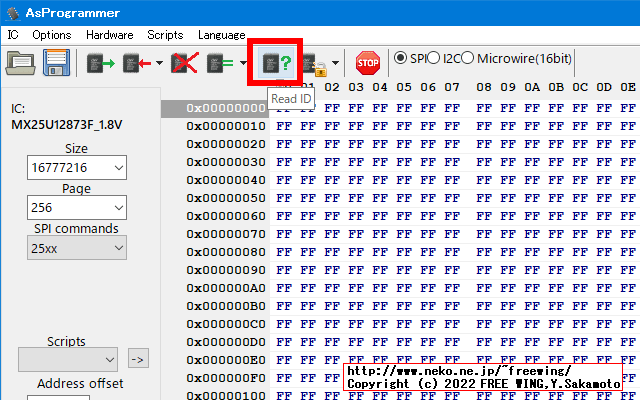Expand the Verify IC dropdown arrow
This screenshot has height=400, width=640.
[x=243, y=63]
